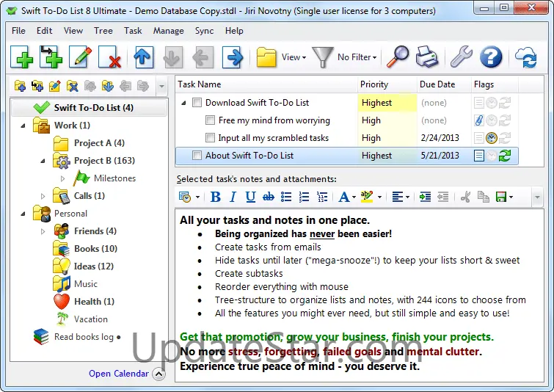Increase indent in notes toolbar

point(425,197)
